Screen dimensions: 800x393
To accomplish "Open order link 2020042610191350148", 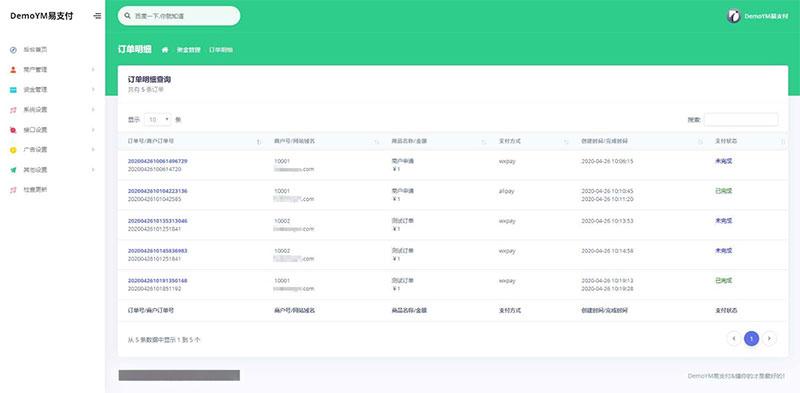I will [x=158, y=281].
